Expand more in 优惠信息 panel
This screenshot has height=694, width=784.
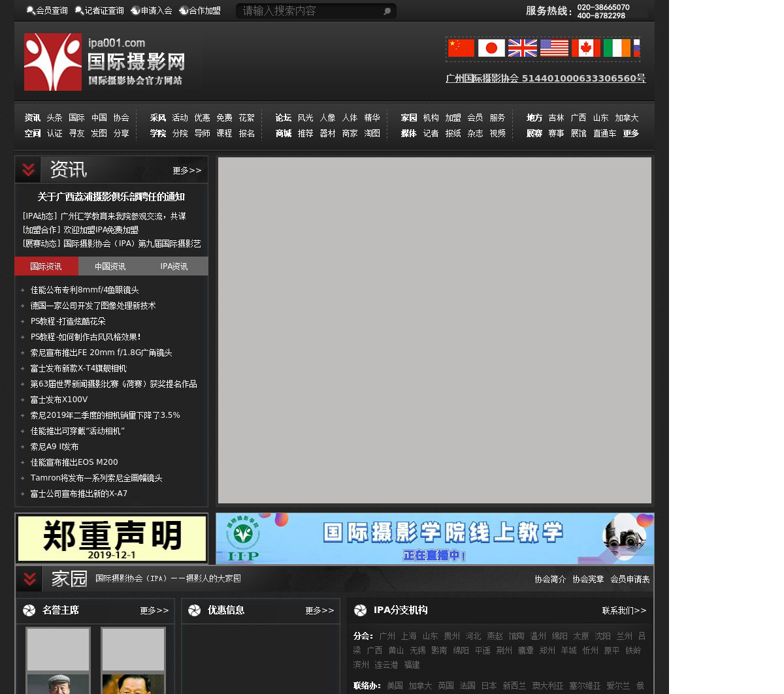[x=319, y=610]
